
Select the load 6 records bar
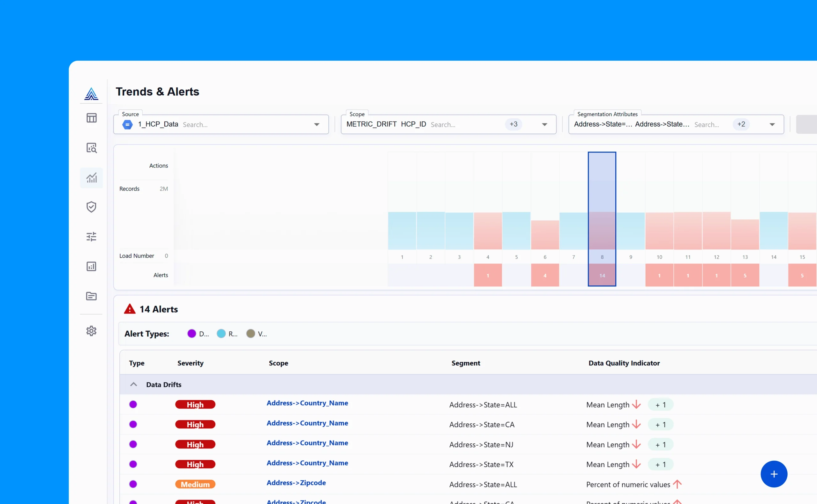coord(545,235)
